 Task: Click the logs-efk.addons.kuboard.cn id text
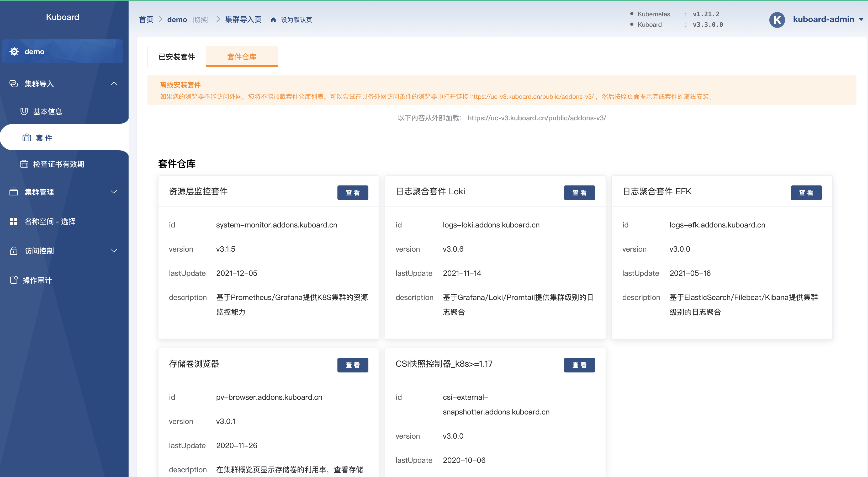[x=717, y=225]
